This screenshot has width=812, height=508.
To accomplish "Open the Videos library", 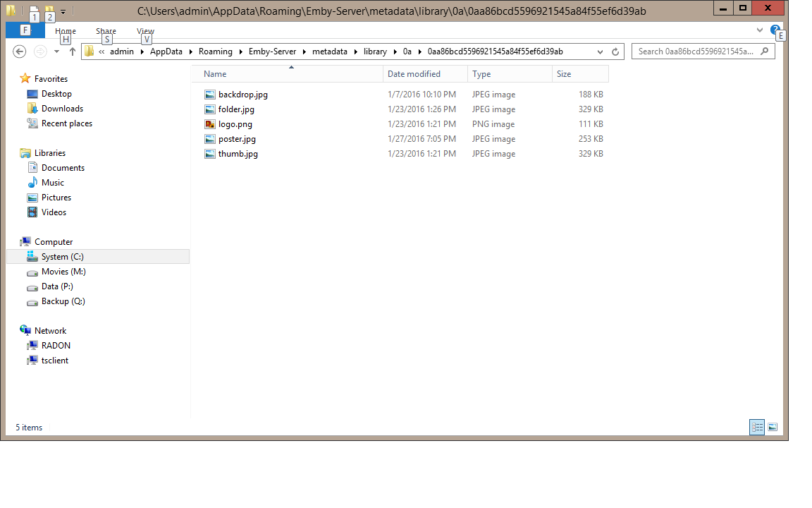I will point(54,212).
